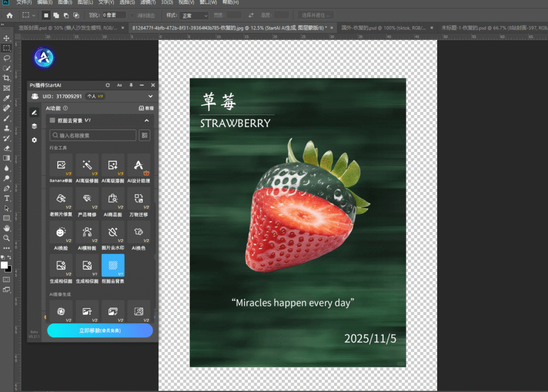The height and width of the screenshot is (392, 548).
Task: Open the 样式 style dropdown
Action: 194,16
